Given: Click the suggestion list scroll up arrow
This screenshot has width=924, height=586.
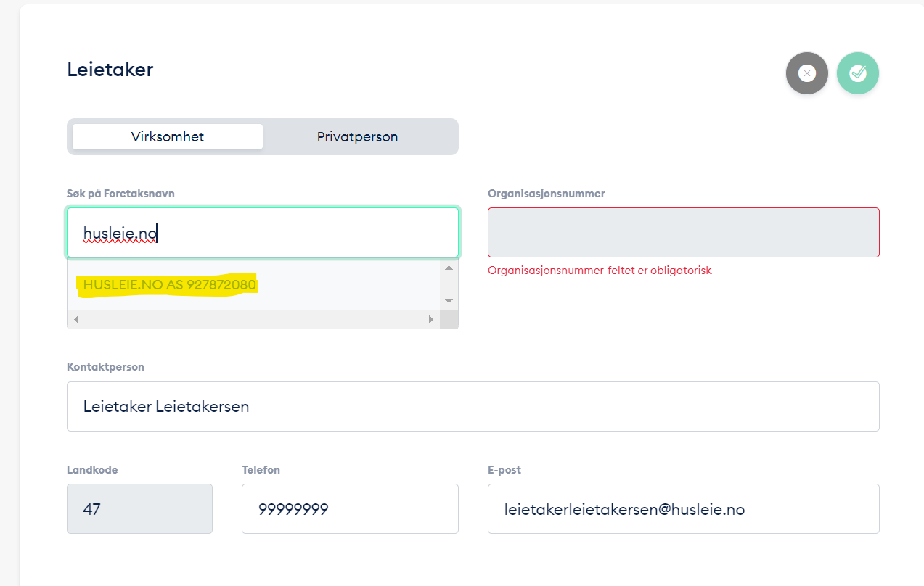Looking at the screenshot, I should tap(449, 268).
